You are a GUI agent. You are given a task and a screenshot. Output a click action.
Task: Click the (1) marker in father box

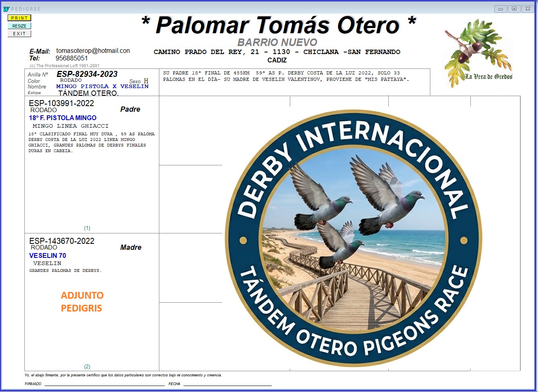click(87, 228)
